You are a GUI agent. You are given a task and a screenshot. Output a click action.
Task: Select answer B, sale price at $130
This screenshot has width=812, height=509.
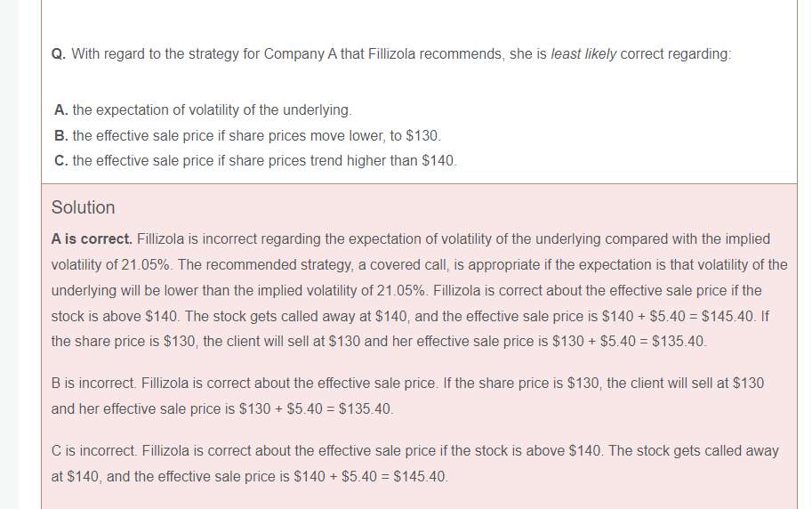pyautogui.click(x=256, y=136)
